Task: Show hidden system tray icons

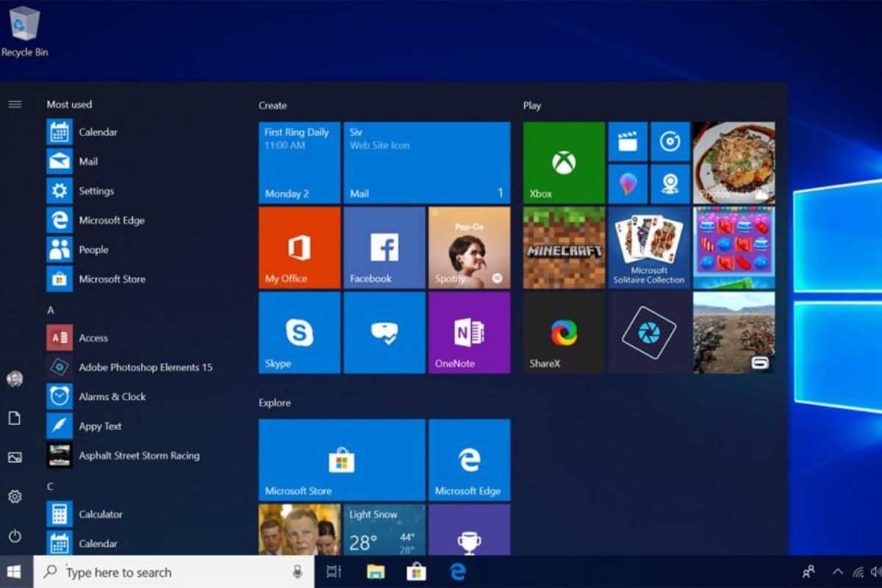Action: click(x=837, y=572)
